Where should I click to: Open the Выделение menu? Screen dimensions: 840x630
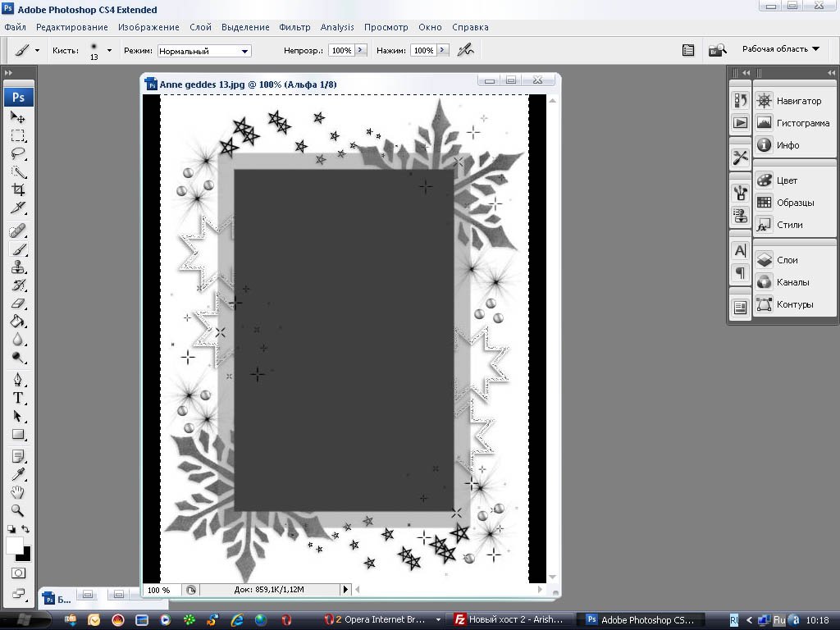pos(245,27)
